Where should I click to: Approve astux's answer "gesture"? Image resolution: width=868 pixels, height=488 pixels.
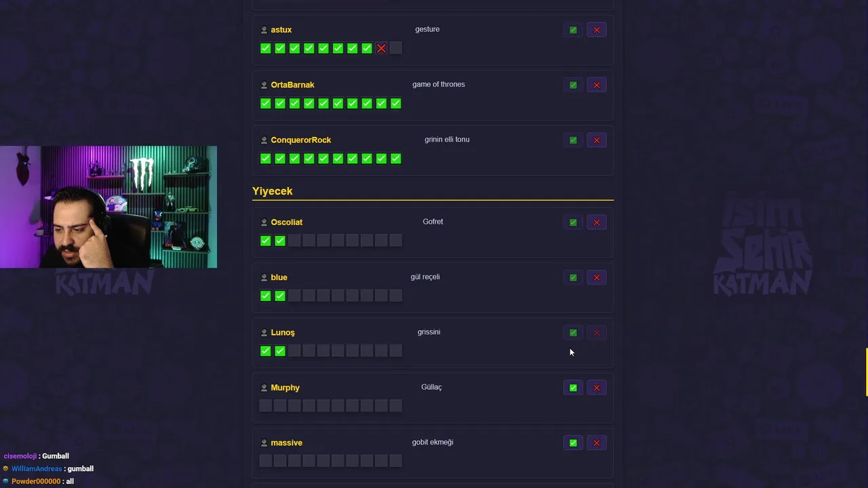[x=573, y=30]
